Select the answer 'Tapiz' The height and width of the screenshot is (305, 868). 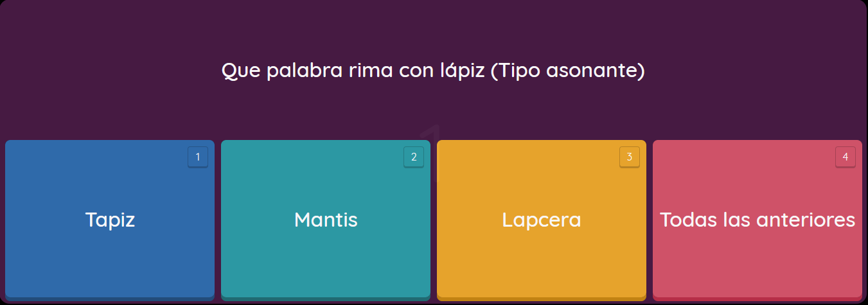(110, 220)
